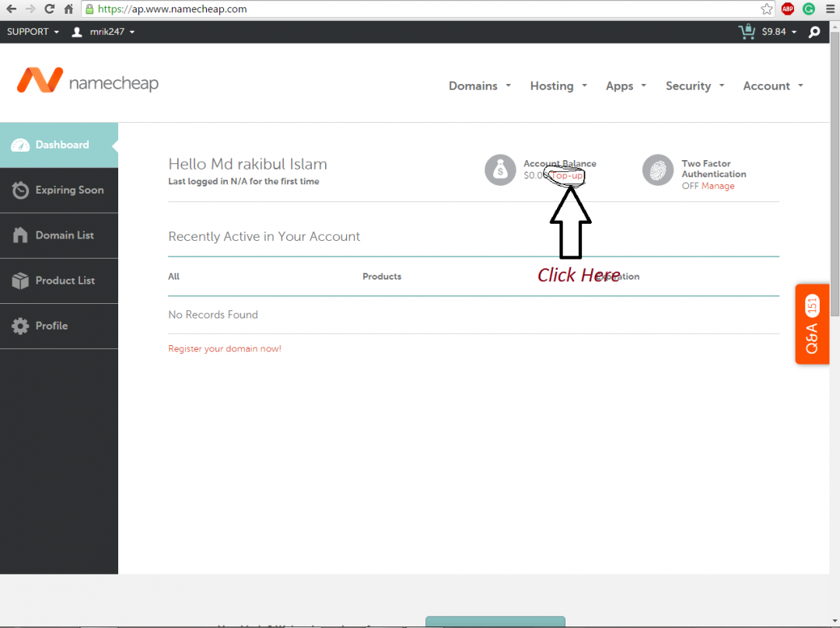Screen dimensions: 840x628
Task: Open the shopping cart icon
Action: coord(747,32)
